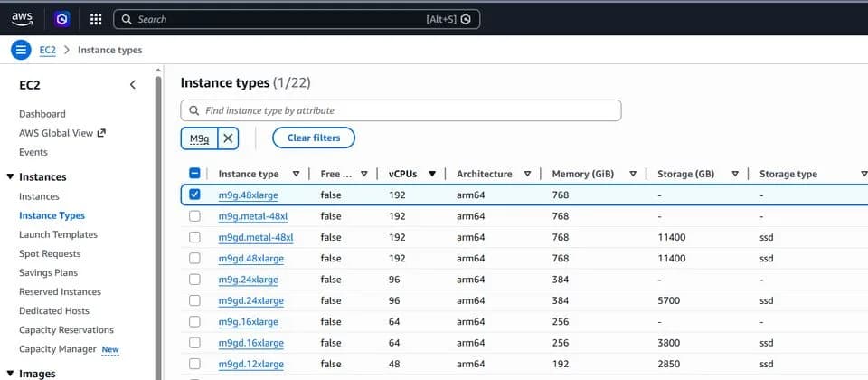Open the m9g.16xlarge instance type link
Image resolution: width=868 pixels, height=380 pixels.
[248, 322]
